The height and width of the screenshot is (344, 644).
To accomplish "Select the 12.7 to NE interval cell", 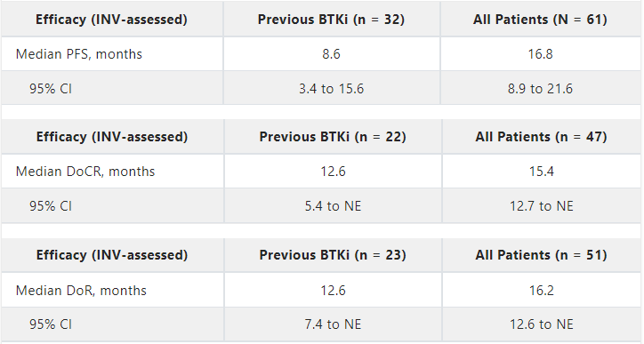I will click(x=542, y=206).
